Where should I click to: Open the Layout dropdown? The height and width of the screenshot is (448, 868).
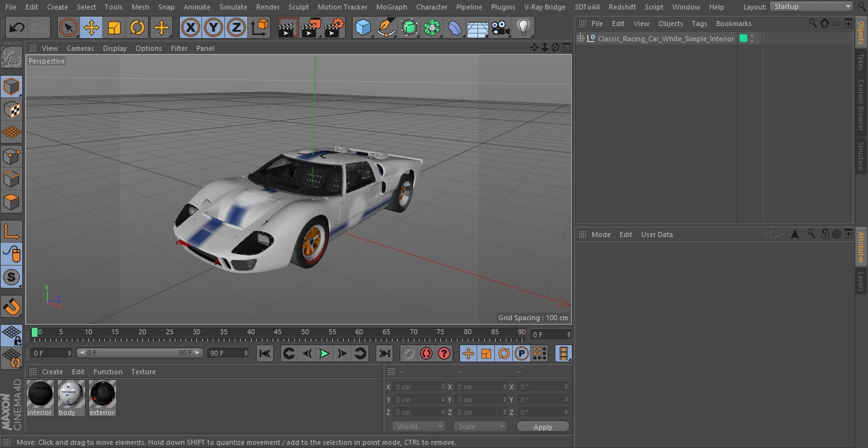click(x=811, y=6)
